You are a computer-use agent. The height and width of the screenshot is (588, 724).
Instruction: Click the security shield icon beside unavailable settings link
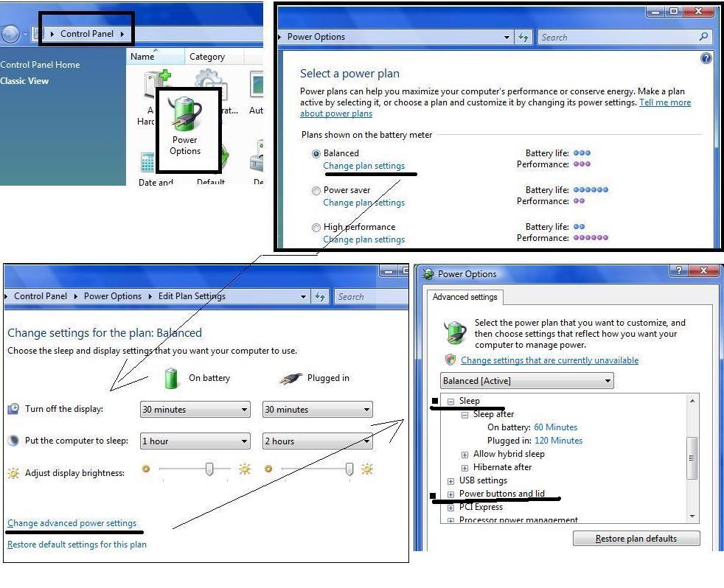point(450,360)
